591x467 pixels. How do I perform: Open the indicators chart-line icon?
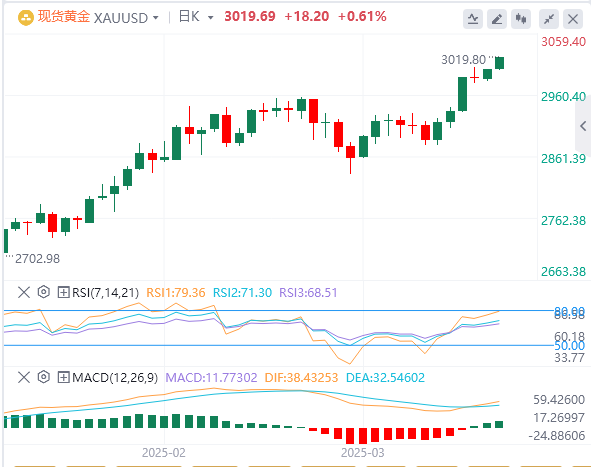tap(473, 18)
